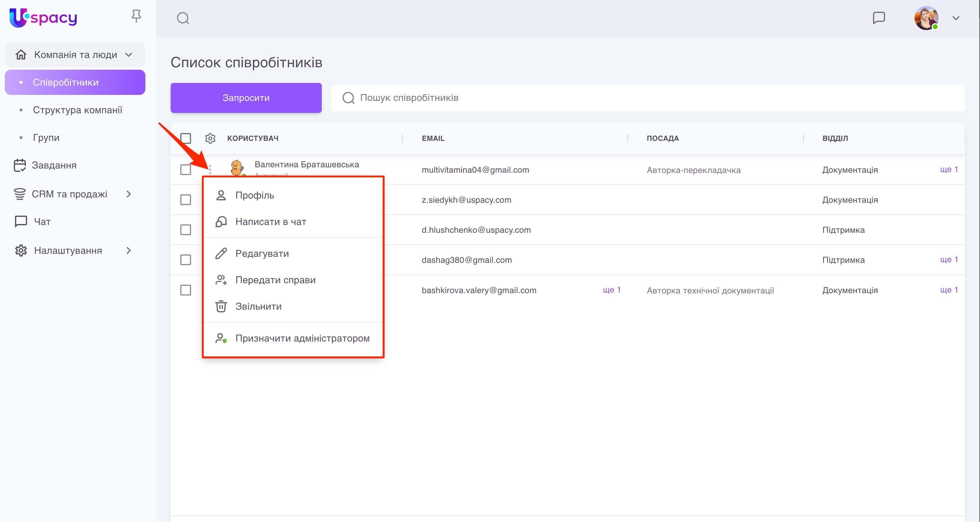Open global search magnifier in top bar
Image resolution: width=980 pixels, height=522 pixels.
183,18
